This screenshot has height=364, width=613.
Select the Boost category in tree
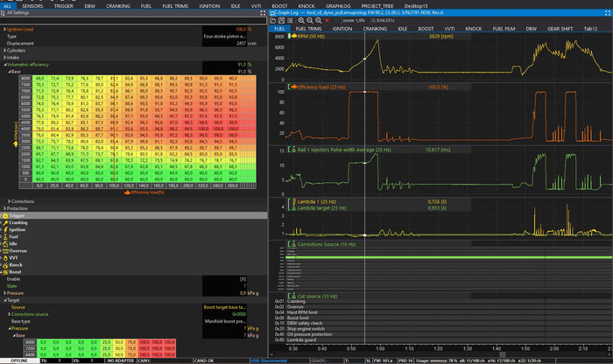(x=14, y=271)
